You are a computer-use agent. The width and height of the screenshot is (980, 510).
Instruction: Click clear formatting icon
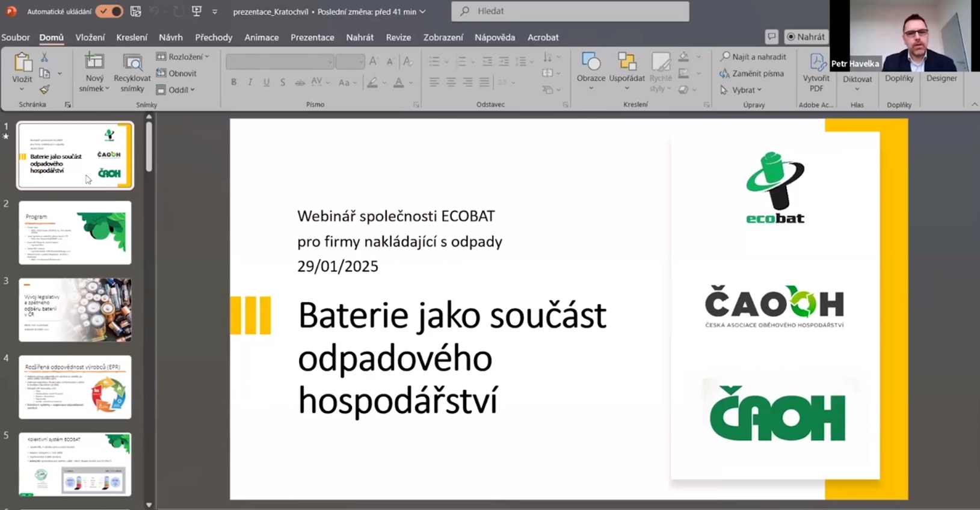pyautogui.click(x=407, y=61)
